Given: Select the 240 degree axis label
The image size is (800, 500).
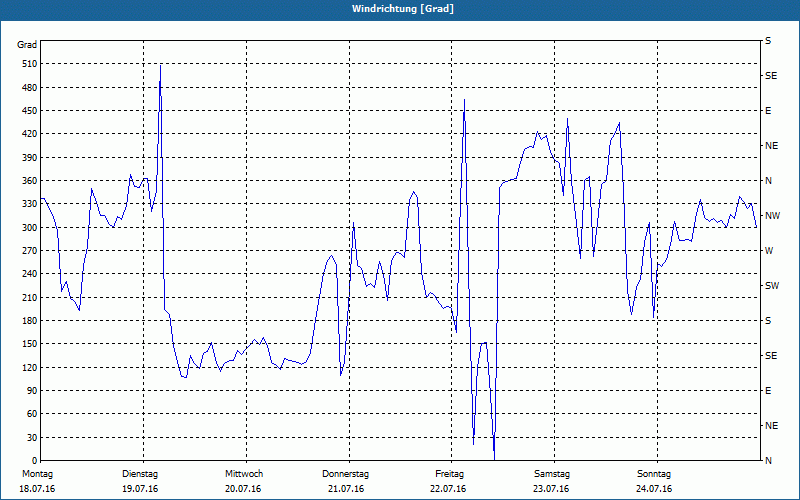Looking at the screenshot, I should pos(30,274).
